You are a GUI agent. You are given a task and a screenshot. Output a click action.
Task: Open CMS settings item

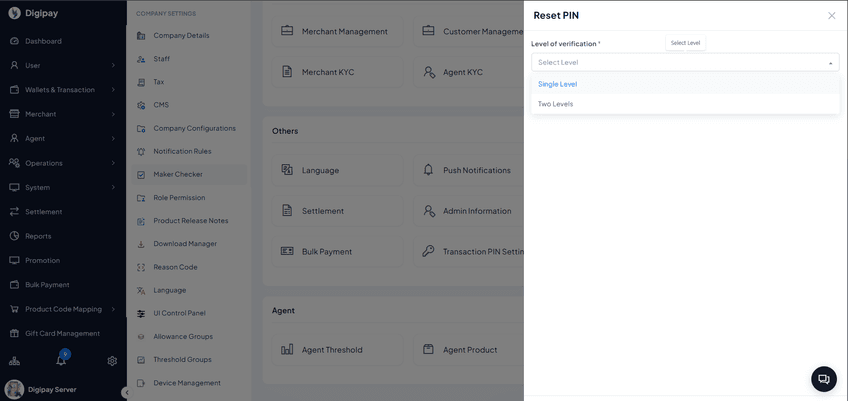point(189,105)
